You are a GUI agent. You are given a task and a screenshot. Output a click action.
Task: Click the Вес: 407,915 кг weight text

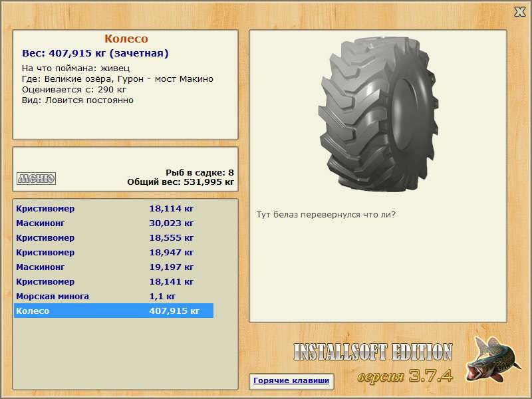(x=95, y=53)
